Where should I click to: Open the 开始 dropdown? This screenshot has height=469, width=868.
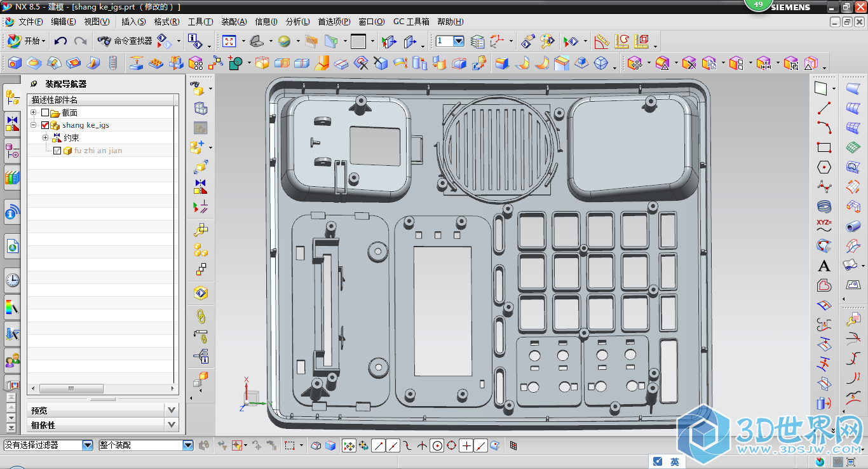[x=26, y=41]
